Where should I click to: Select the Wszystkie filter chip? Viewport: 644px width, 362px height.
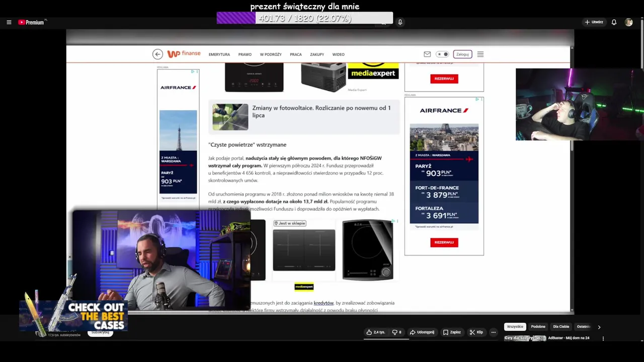click(x=515, y=327)
